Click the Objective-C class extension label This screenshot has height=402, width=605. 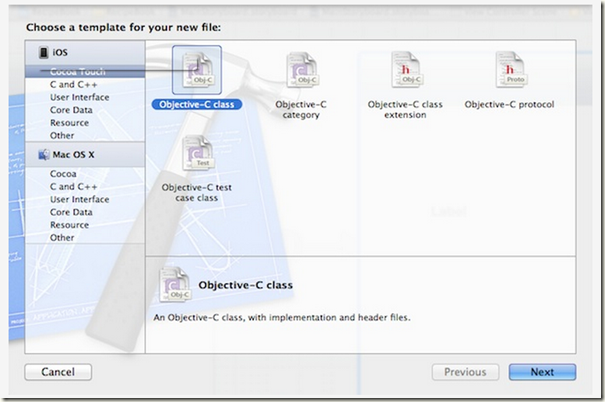pyautogui.click(x=405, y=110)
